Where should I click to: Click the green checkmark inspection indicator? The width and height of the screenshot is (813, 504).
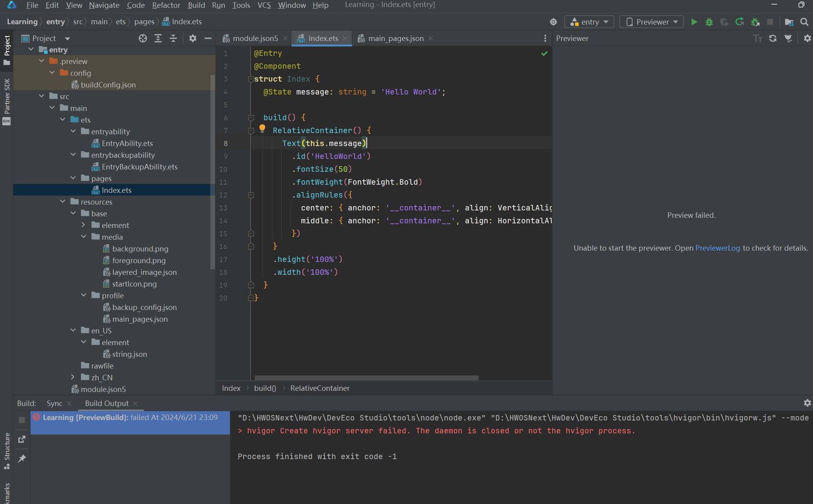[544, 53]
